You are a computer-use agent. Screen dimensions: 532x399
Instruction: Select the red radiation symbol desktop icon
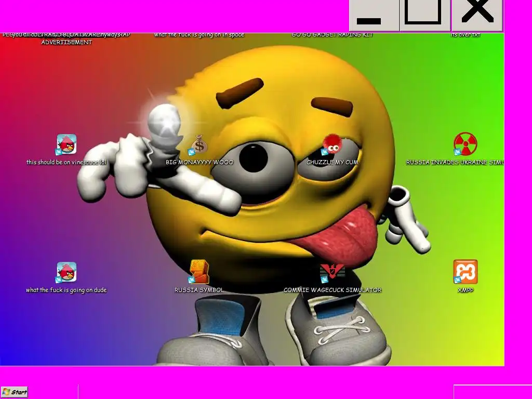point(465,144)
